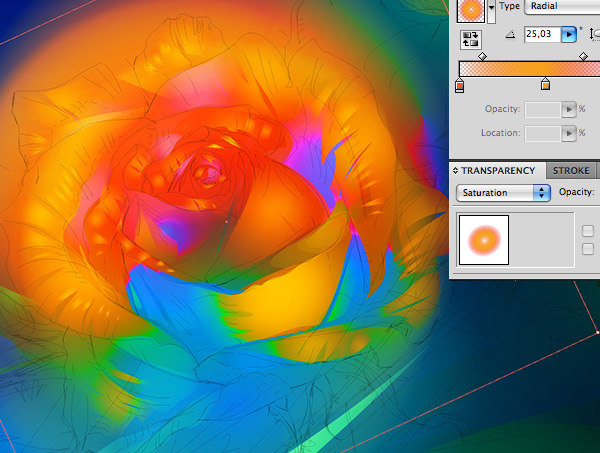Select the right gradient midpoint diamond
This screenshot has width=600, height=453.
tap(583, 57)
